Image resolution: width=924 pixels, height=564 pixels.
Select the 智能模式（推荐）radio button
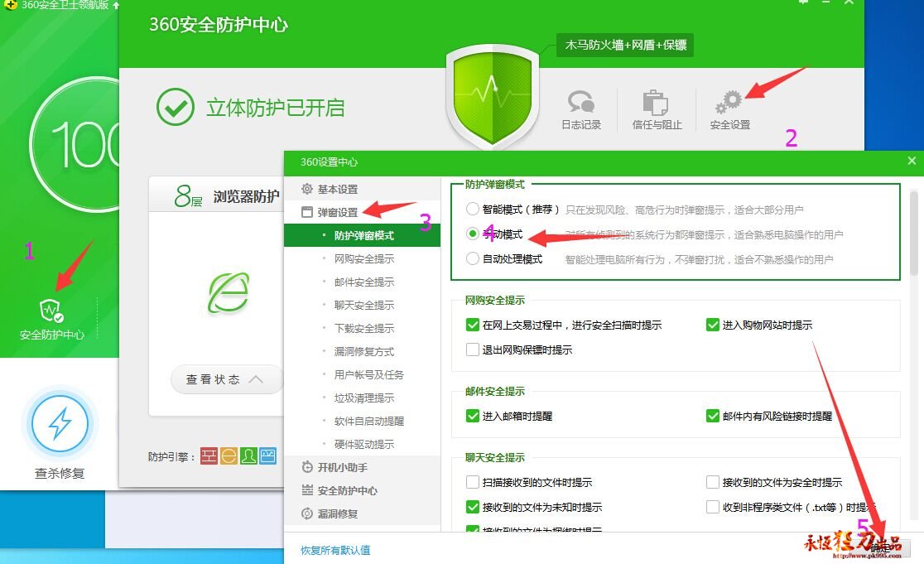(473, 210)
